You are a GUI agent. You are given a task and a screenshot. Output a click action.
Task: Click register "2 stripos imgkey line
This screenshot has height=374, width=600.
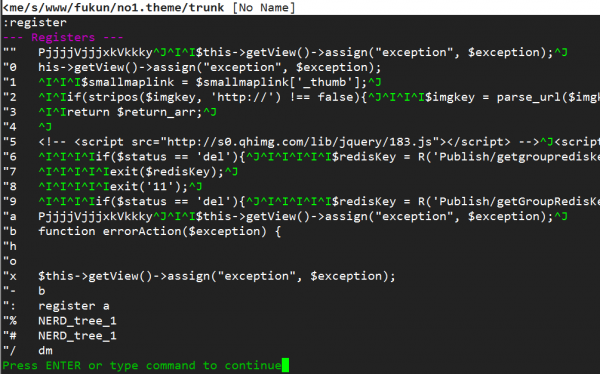pos(319,97)
